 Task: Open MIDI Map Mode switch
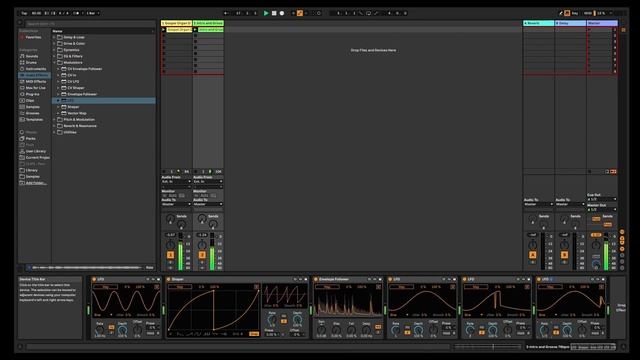pyautogui.click(x=588, y=13)
